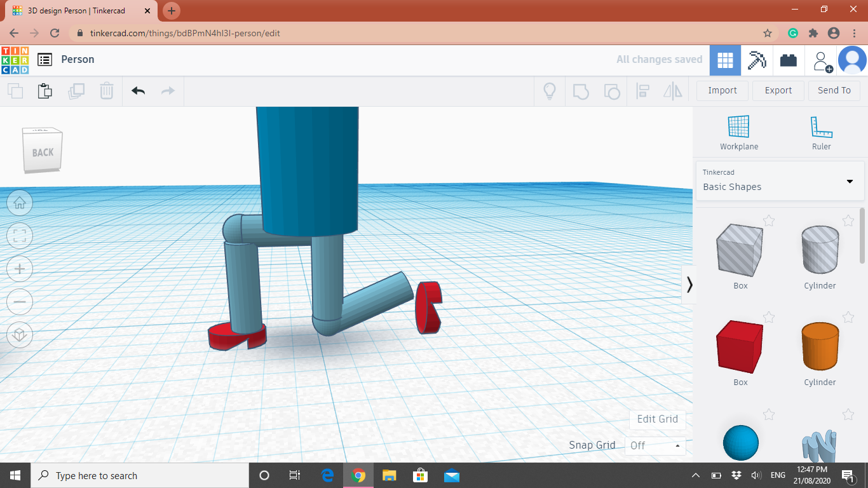
Task: Go back in browser history
Action: [14, 33]
